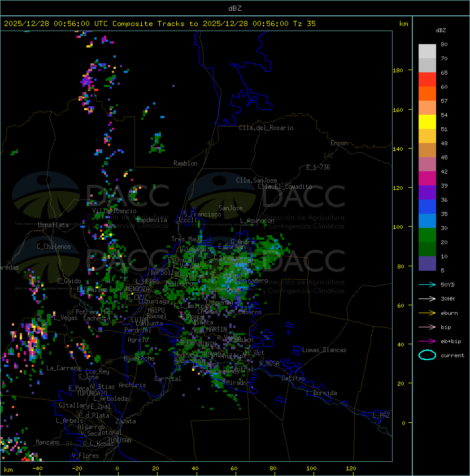Select the red 65 dBZ color swatch

coord(427,79)
